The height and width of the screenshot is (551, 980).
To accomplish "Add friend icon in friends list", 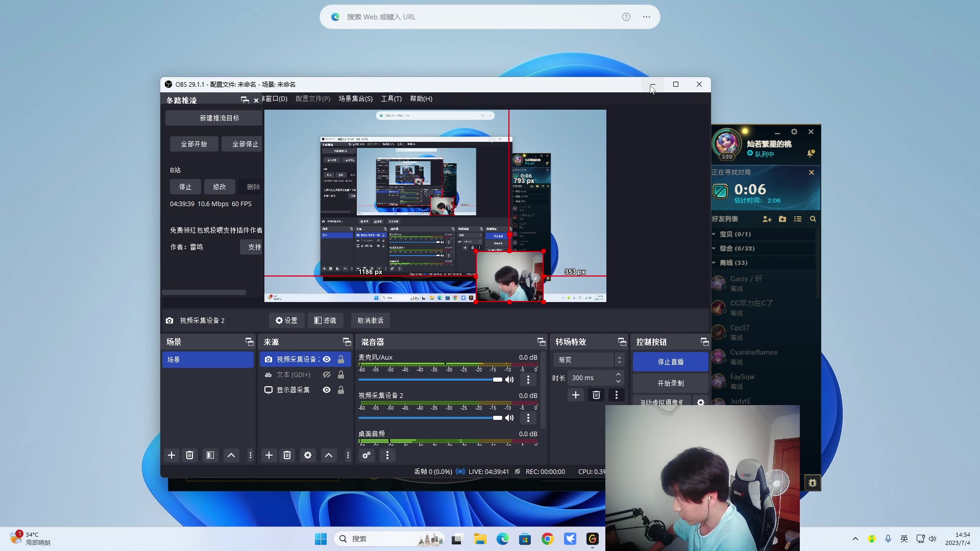I will 767,219.
